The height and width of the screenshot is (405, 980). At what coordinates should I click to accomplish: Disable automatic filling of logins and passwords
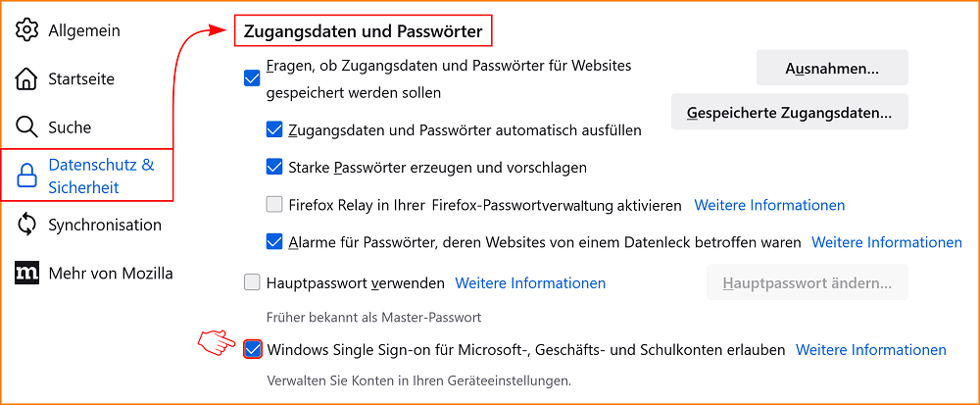pos(274,129)
